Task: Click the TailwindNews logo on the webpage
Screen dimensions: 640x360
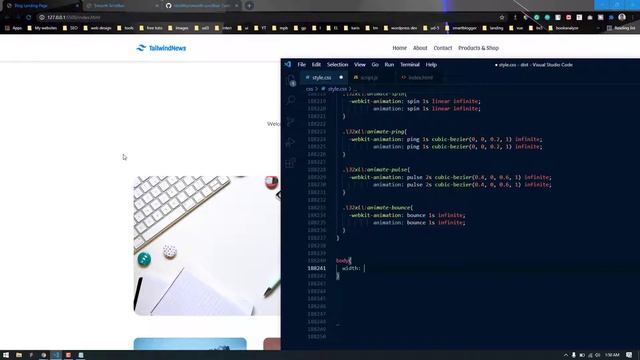Action: click(161, 48)
